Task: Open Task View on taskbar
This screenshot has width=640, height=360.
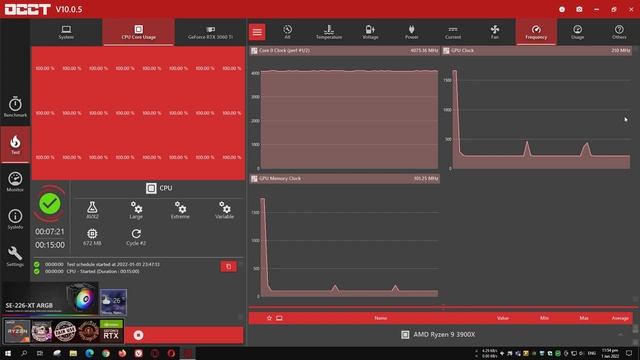Action: 40,353
